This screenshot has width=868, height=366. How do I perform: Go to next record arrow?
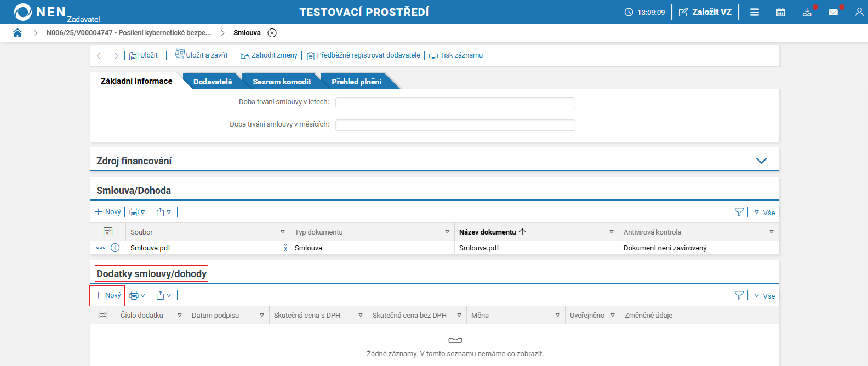pyautogui.click(x=116, y=56)
